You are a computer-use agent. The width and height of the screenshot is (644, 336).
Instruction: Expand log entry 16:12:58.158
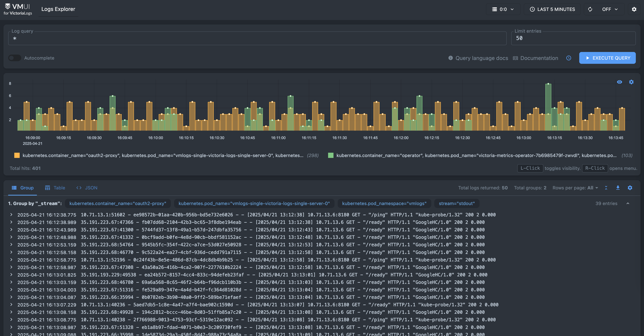[11, 252]
